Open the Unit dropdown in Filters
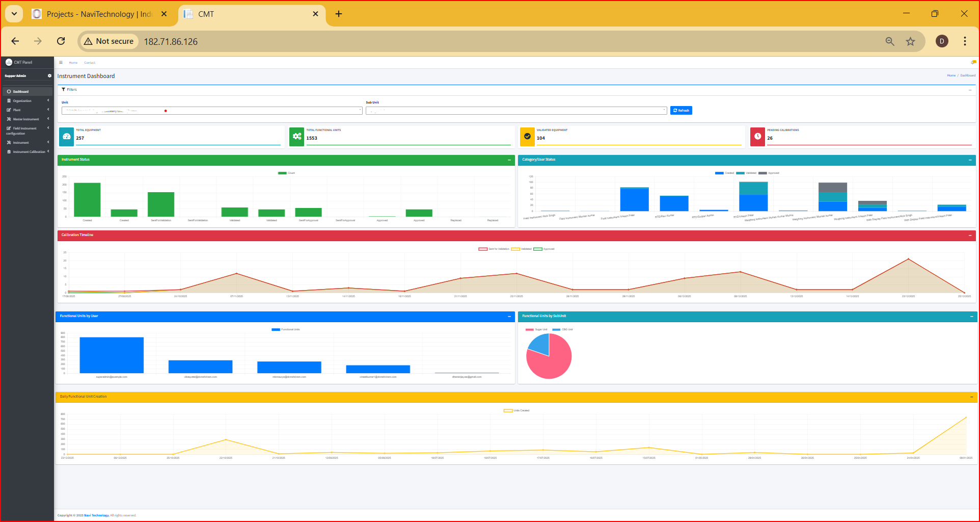 211,110
